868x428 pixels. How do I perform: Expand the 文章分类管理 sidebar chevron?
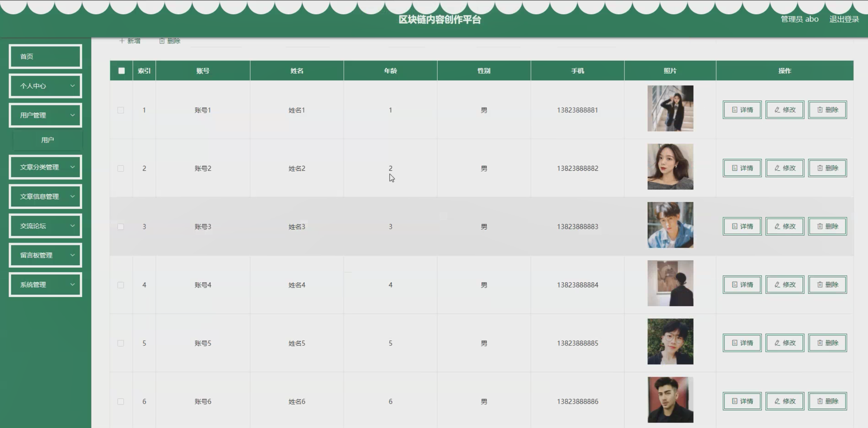point(72,167)
